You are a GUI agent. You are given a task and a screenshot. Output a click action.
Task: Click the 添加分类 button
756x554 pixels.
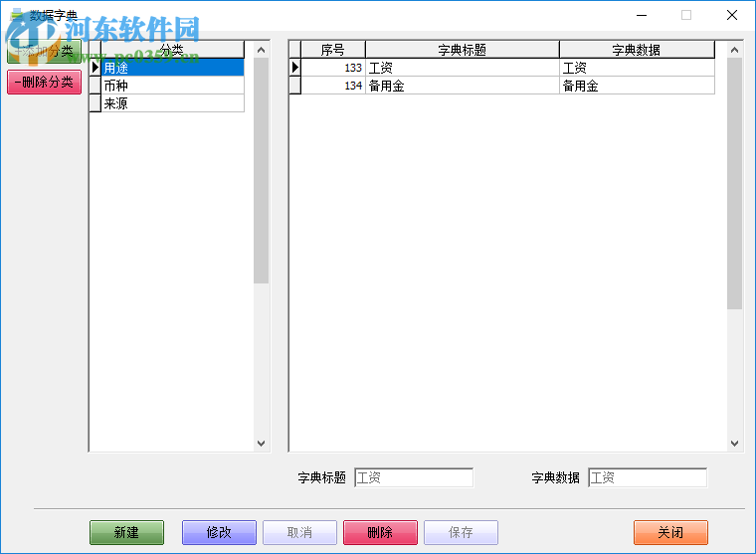[44, 51]
